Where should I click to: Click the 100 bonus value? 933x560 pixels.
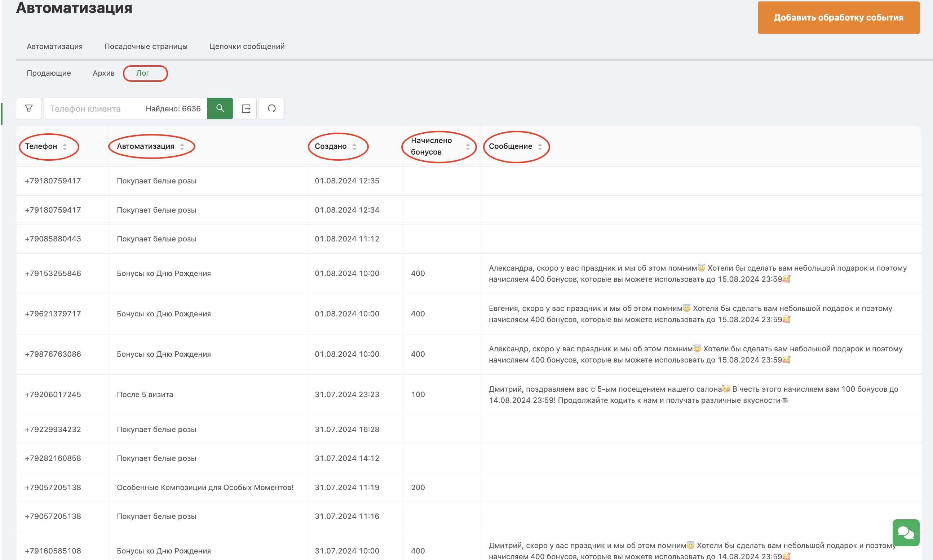point(418,395)
